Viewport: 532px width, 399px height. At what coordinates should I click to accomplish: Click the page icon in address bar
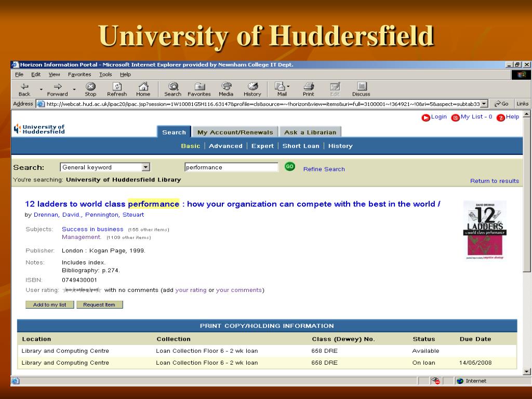coord(41,104)
